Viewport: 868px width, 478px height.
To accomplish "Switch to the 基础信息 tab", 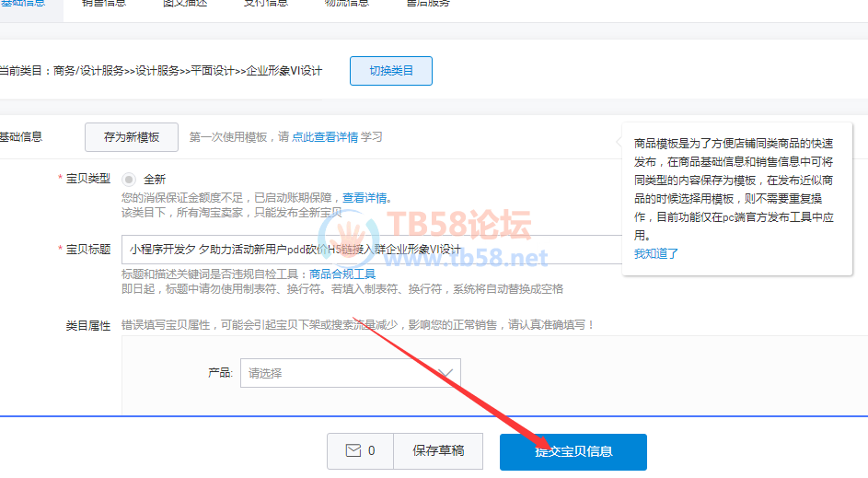I will point(23,3).
